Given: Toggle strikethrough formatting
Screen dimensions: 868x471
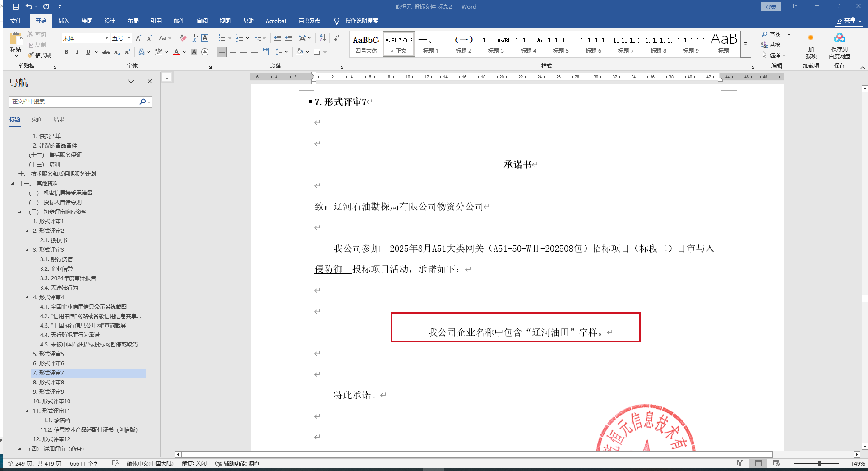Looking at the screenshot, I should 106,52.
